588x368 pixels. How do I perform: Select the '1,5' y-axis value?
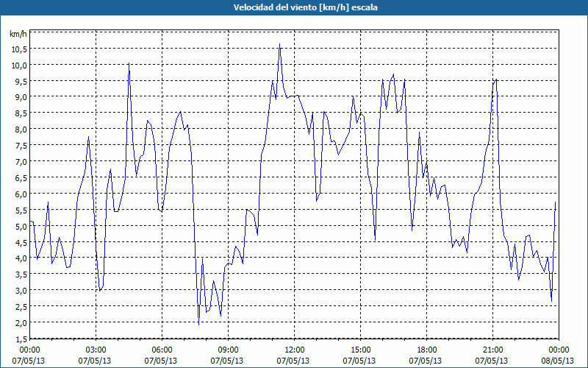(x=21, y=341)
